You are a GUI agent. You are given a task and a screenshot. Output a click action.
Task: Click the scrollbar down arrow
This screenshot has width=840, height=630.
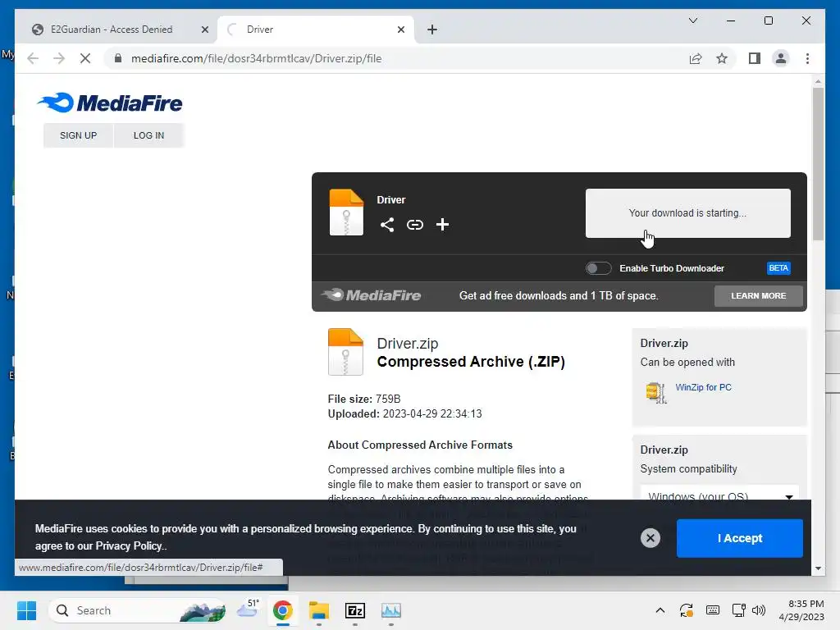pyautogui.click(x=818, y=568)
